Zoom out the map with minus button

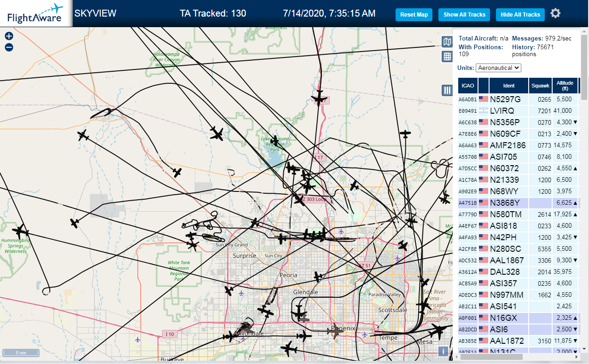[9, 47]
